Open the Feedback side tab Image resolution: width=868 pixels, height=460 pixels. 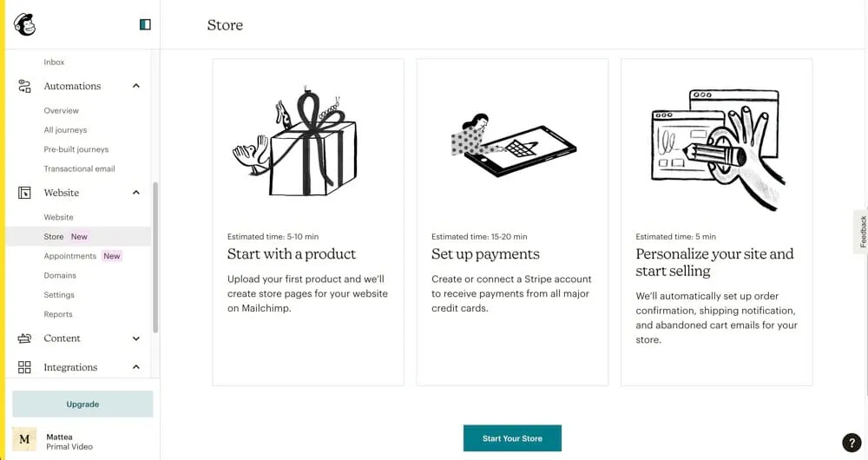click(x=862, y=232)
